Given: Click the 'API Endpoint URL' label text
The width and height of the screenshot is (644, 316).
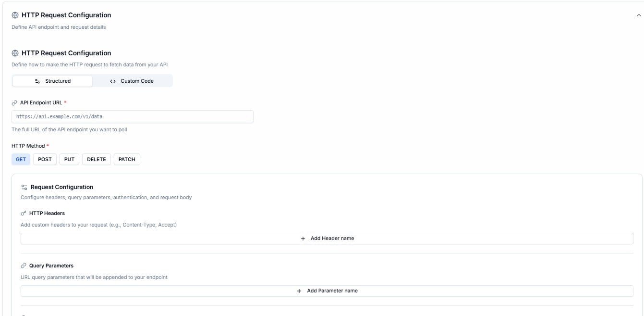Looking at the screenshot, I should click(41, 102).
